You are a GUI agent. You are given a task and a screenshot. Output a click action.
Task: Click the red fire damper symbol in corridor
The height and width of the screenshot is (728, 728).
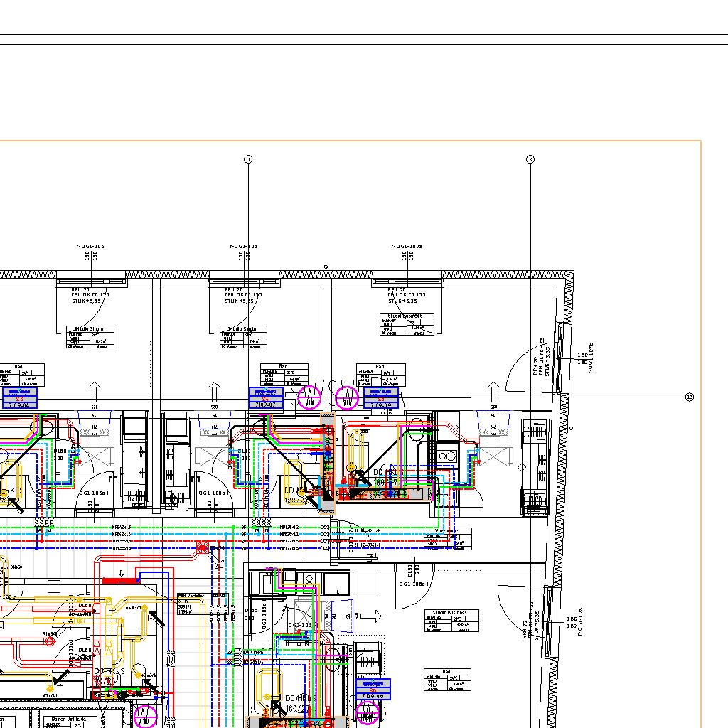203,547
